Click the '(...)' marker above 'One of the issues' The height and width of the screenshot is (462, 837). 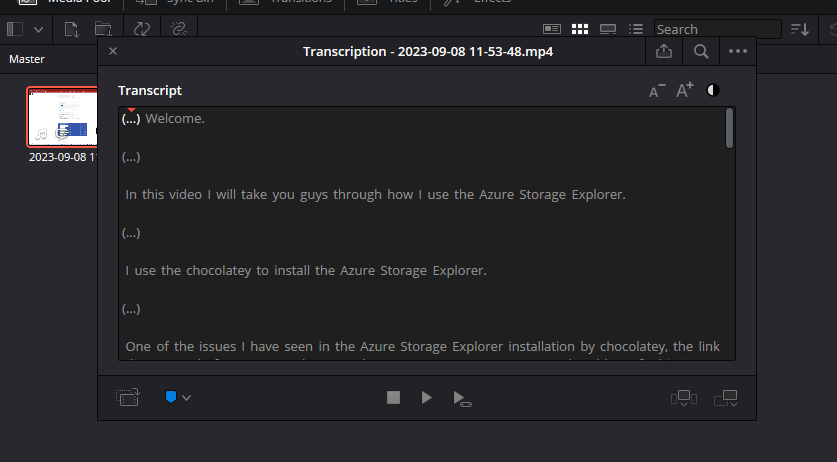pyautogui.click(x=131, y=309)
